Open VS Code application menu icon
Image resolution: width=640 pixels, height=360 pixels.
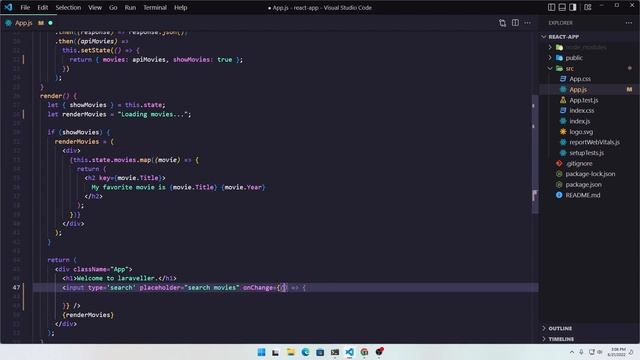pos(8,7)
